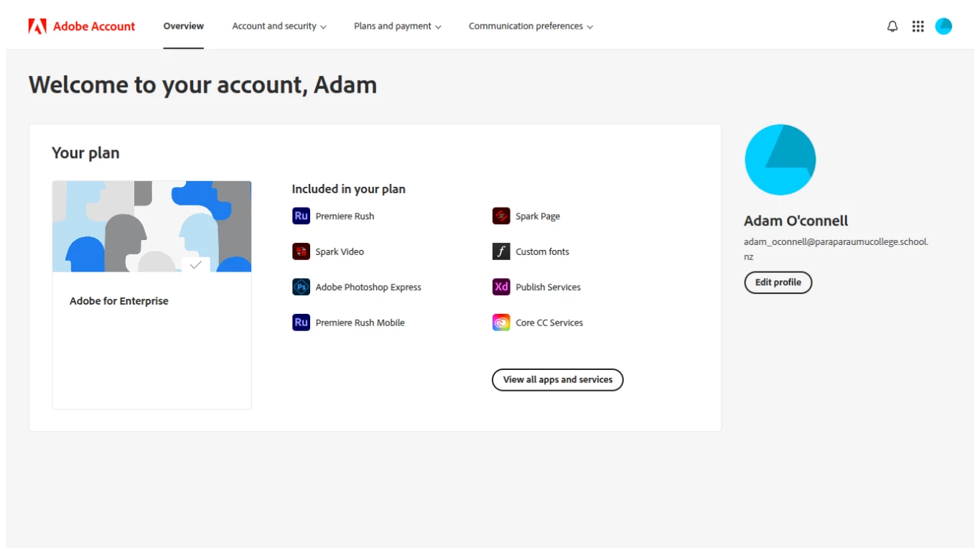Click the Premiere Rush text
980x551 pixels.
(x=345, y=216)
